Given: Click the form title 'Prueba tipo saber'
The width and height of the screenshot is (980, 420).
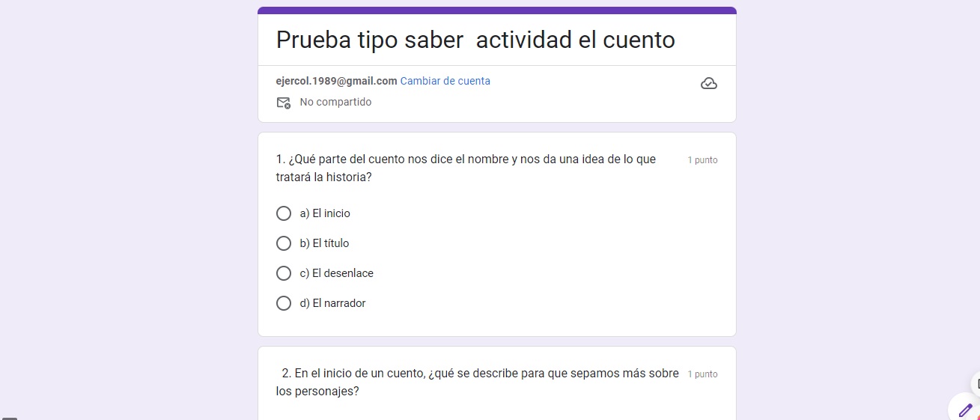Looking at the screenshot, I should pos(370,40).
